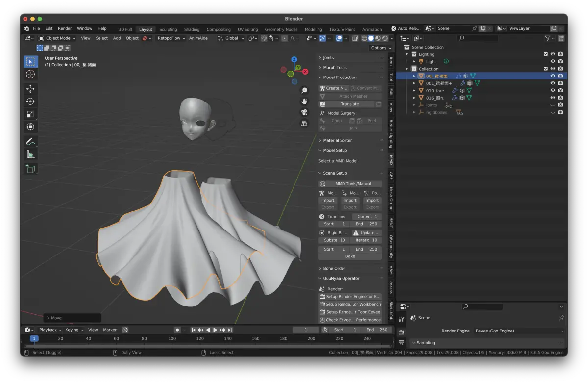This screenshot has width=588, height=383.
Task: Activate the 3D Cursor tool
Action: 30,75
